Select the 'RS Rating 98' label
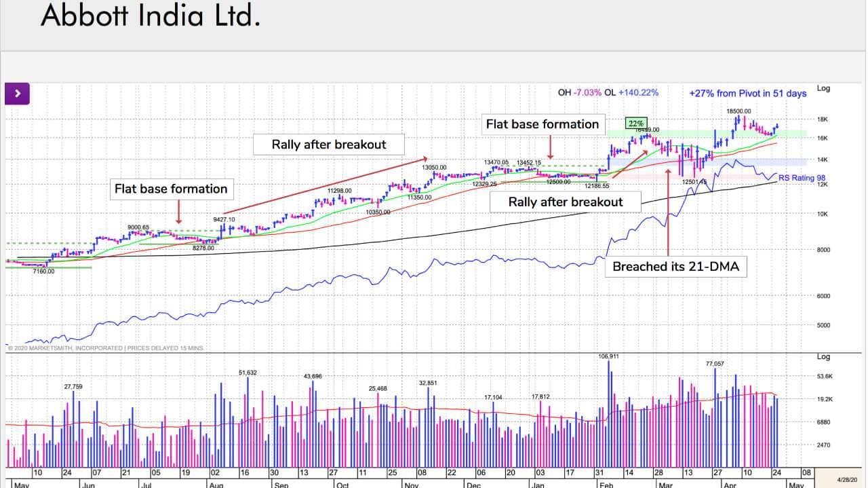The width and height of the screenshot is (868, 488). click(802, 178)
